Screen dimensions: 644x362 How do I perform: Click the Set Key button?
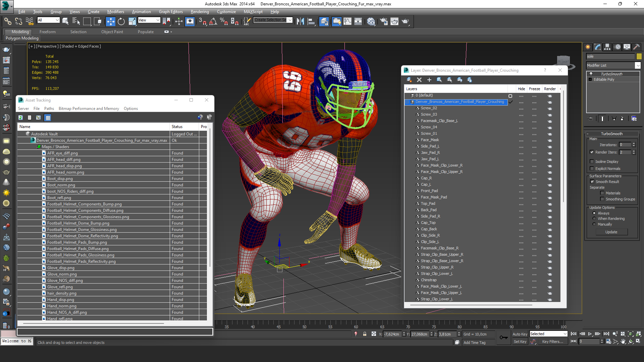point(520,342)
